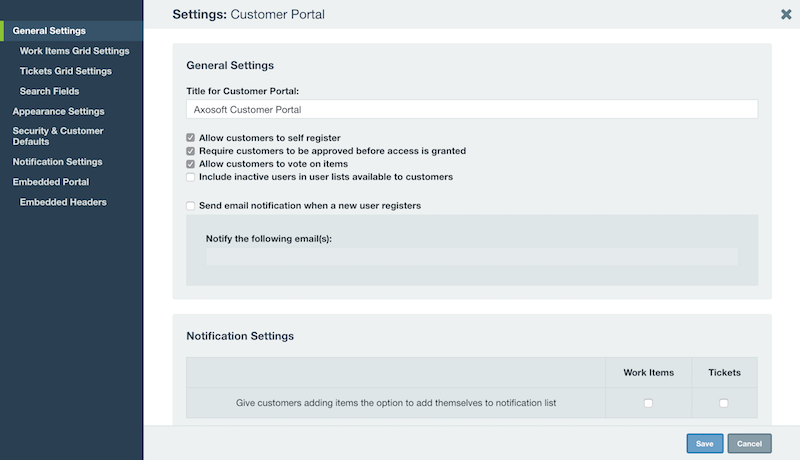Open Tickets Grid Settings section
Viewport: 800px width, 460px height.
65,71
